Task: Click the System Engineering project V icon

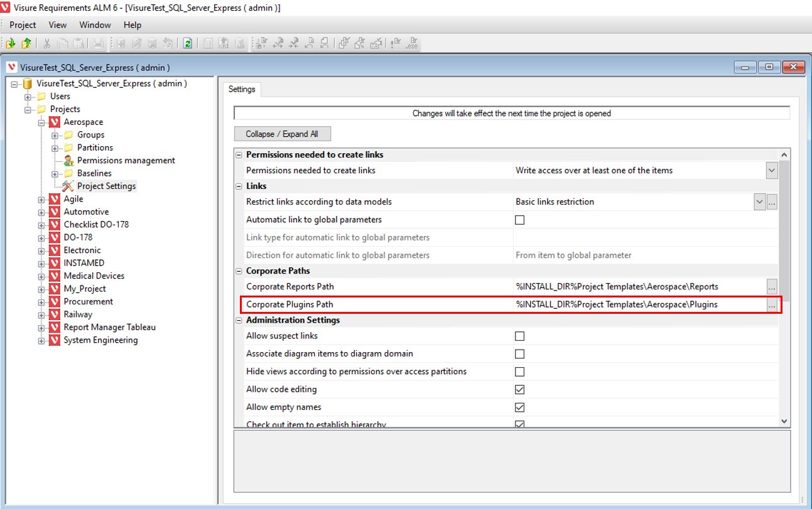Action: [54, 340]
